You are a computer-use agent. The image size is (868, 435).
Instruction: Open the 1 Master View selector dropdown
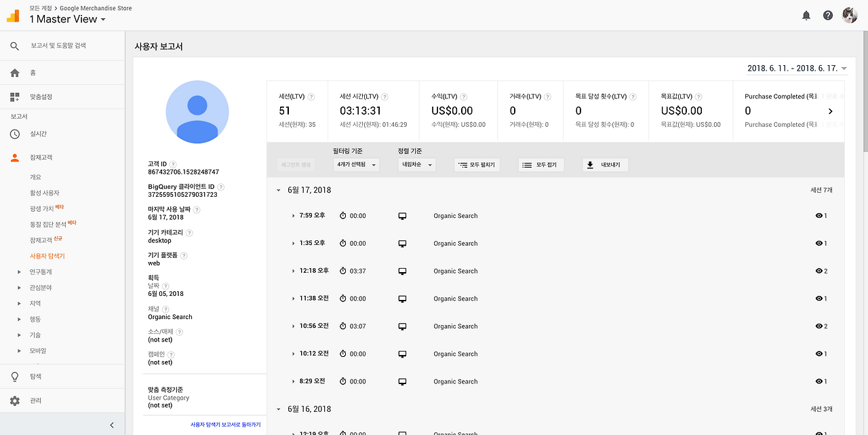coord(68,20)
